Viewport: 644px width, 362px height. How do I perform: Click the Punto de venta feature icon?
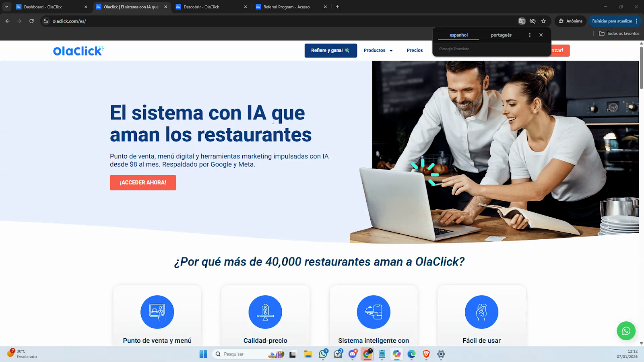tap(157, 312)
